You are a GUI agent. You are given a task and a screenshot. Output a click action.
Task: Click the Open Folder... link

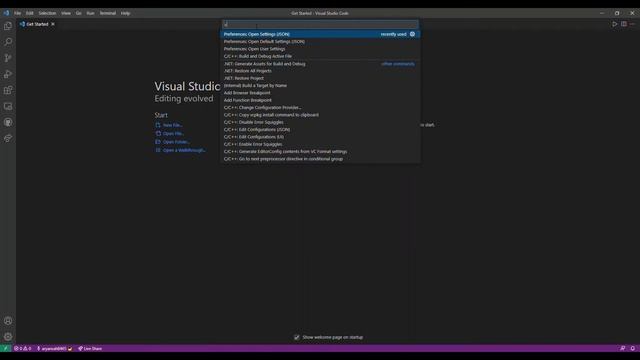(176, 142)
